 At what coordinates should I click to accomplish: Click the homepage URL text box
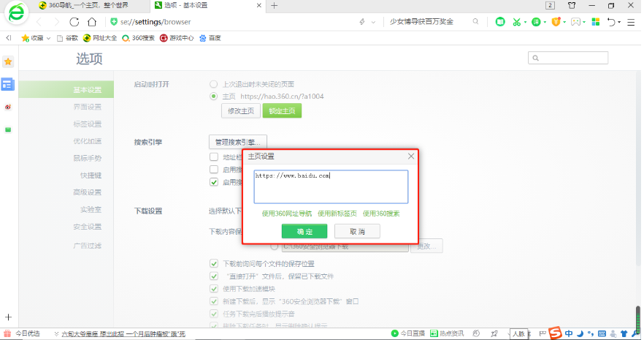(331, 186)
